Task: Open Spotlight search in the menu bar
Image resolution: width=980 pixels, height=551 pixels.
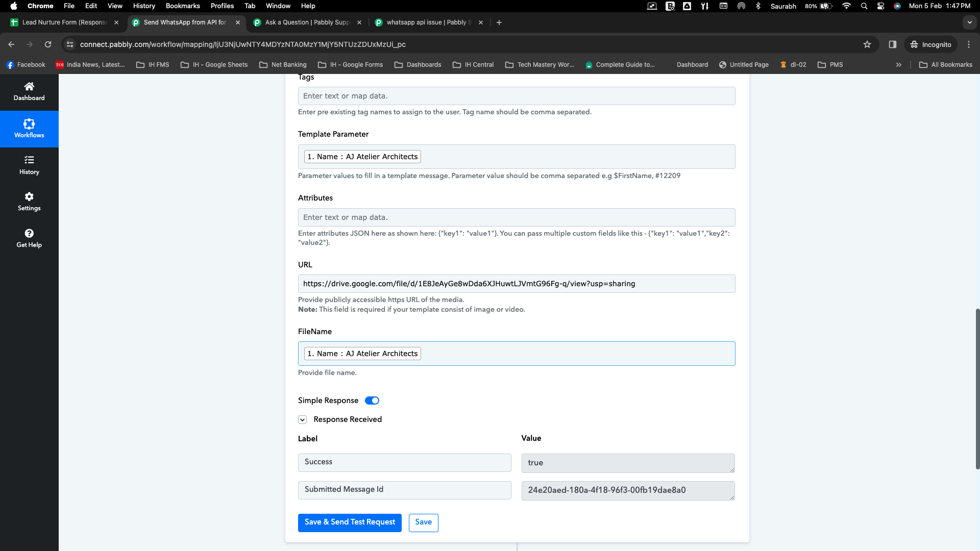Action: tap(864, 6)
